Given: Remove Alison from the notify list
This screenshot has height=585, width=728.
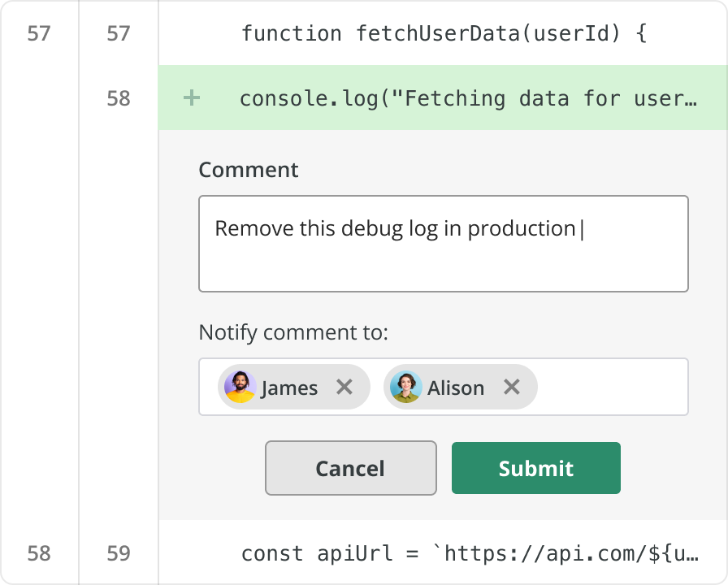Looking at the screenshot, I should (511, 387).
